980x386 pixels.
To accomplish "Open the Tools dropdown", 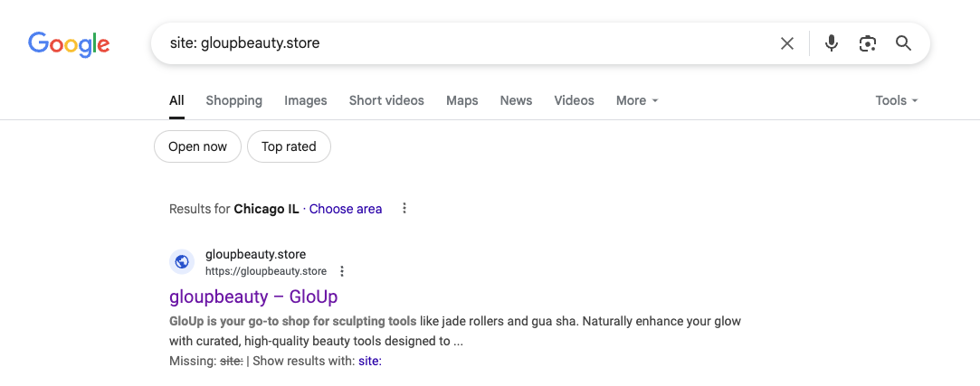I will tap(896, 100).
